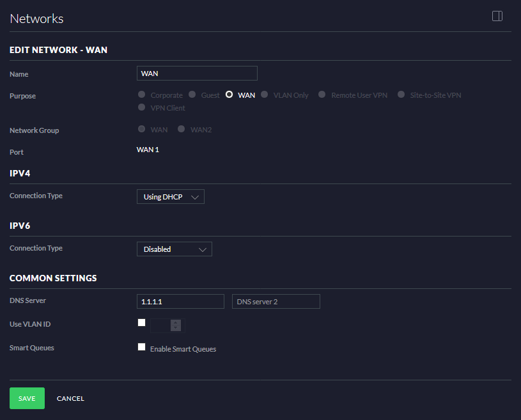The image size is (521, 420).
Task: Click the side panel toggle icon
Action: (x=497, y=16)
